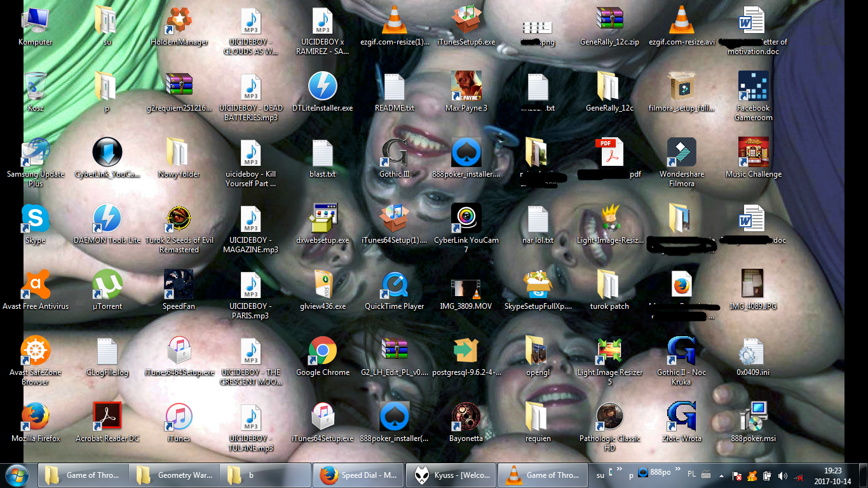The image size is (868, 488).
Task: Select the Pathologic Classic HD icon
Action: (x=610, y=427)
